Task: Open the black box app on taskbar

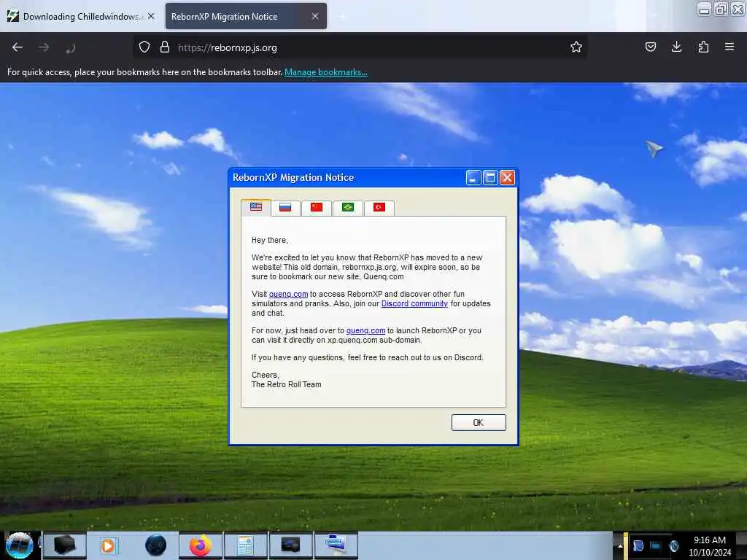Action: point(65,545)
